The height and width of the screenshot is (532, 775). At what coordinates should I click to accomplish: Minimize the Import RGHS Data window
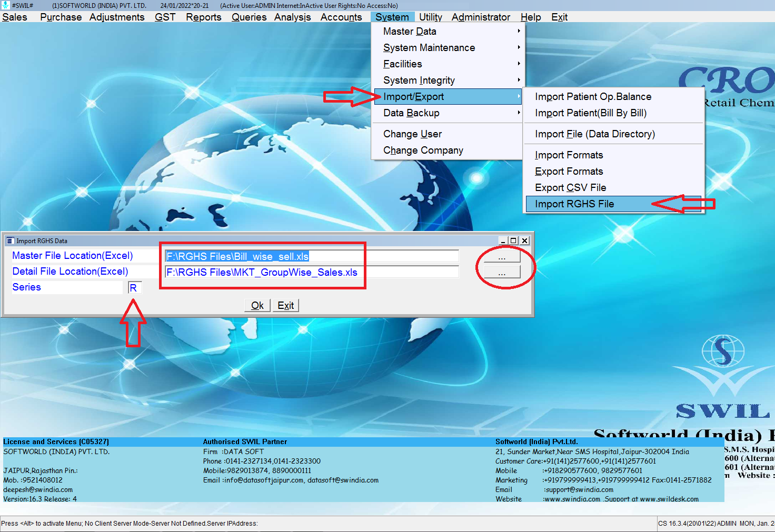click(x=503, y=240)
